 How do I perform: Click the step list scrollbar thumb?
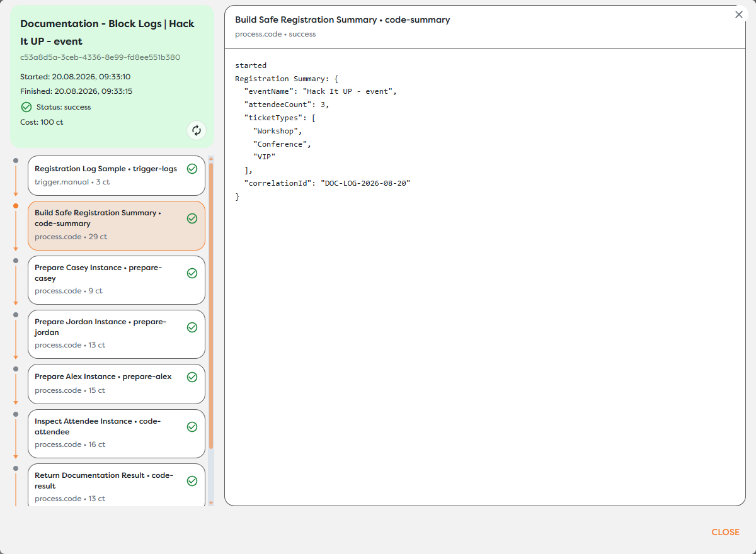point(211,305)
